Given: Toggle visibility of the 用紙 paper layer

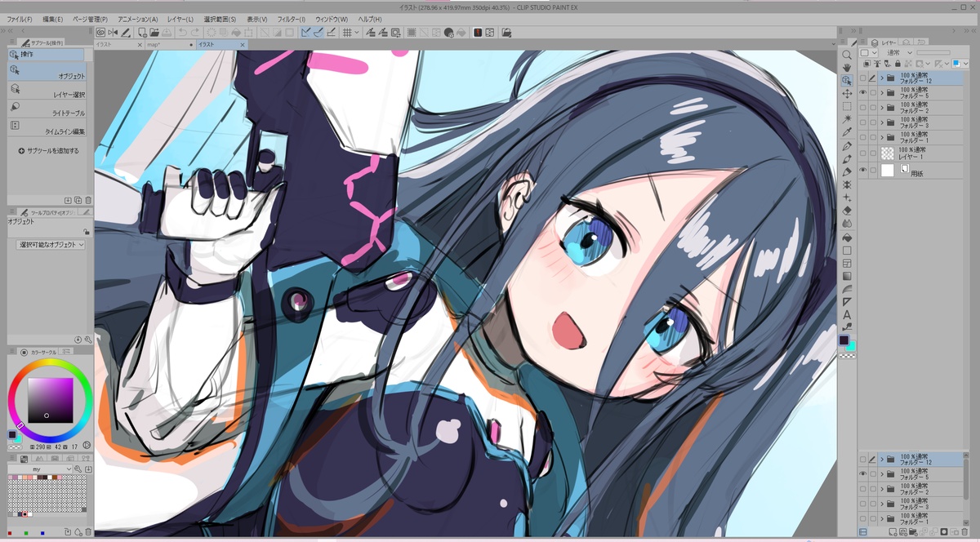Looking at the screenshot, I should coord(862,171).
